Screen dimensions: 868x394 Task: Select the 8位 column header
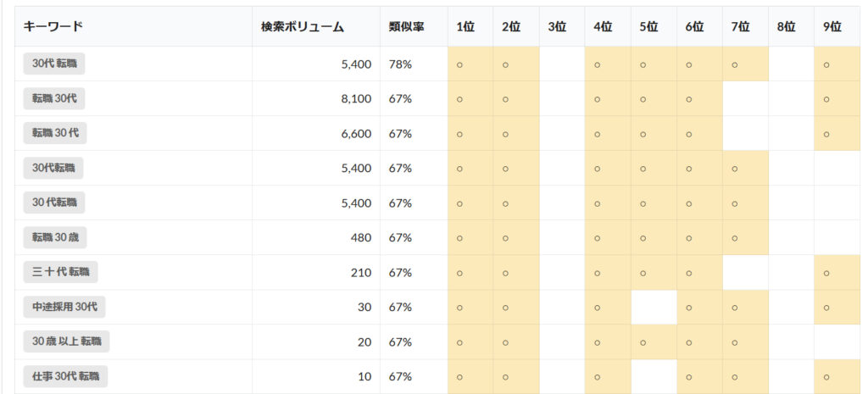click(786, 26)
